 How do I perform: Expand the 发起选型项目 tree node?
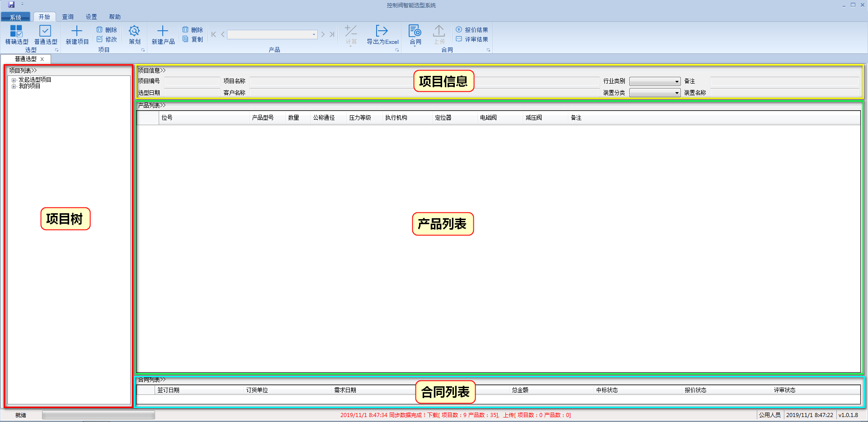[14, 80]
